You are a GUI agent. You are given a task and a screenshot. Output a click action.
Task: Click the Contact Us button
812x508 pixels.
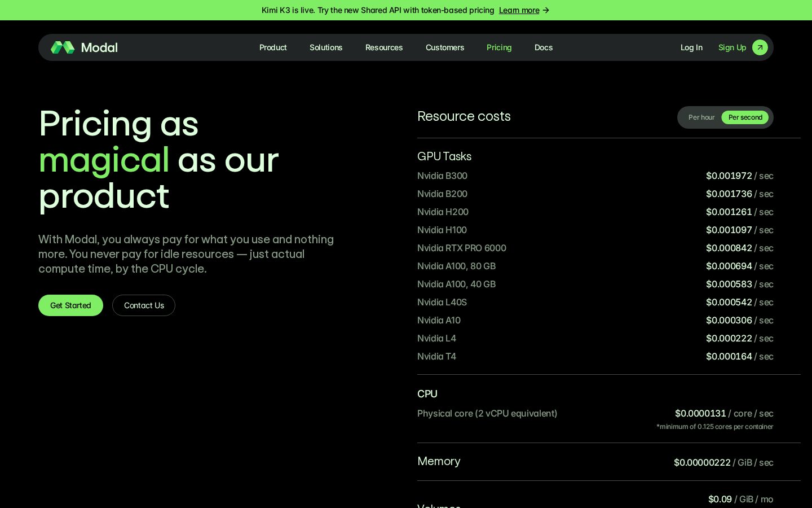144,305
